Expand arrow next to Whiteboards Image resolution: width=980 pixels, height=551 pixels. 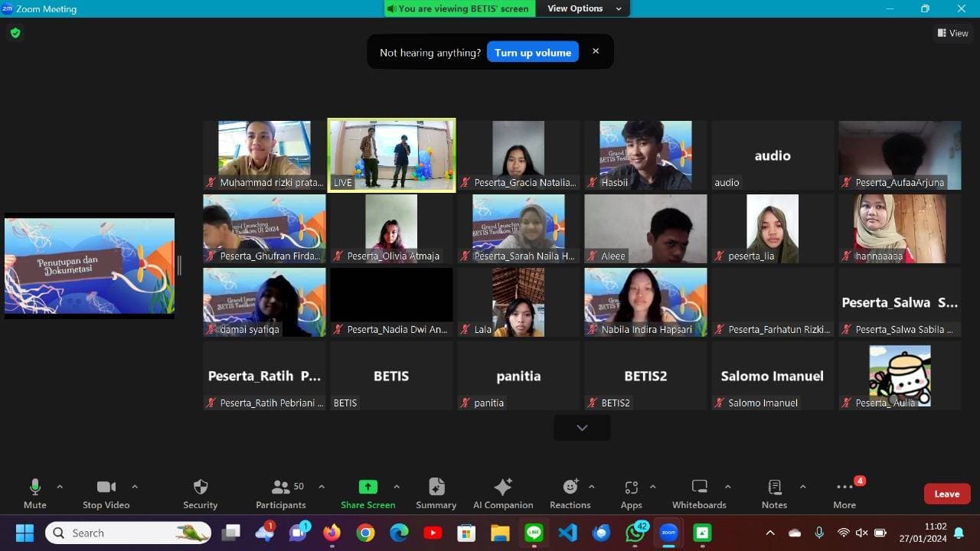click(x=727, y=487)
